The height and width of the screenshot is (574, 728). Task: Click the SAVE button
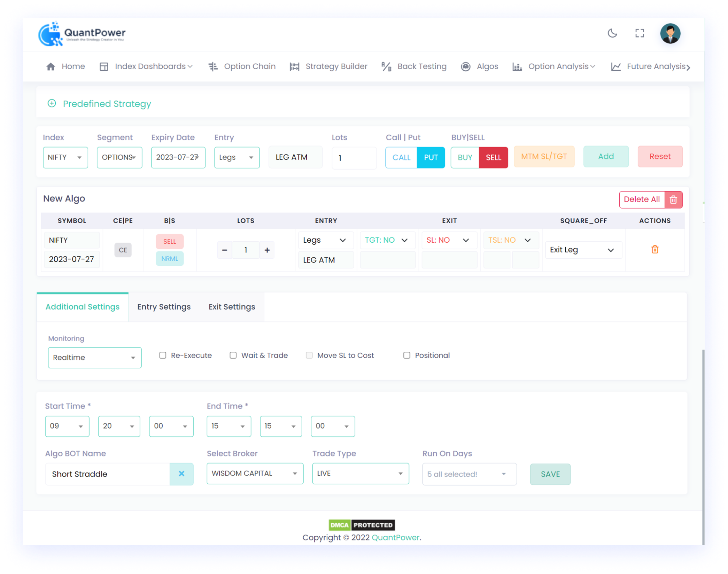tap(550, 474)
